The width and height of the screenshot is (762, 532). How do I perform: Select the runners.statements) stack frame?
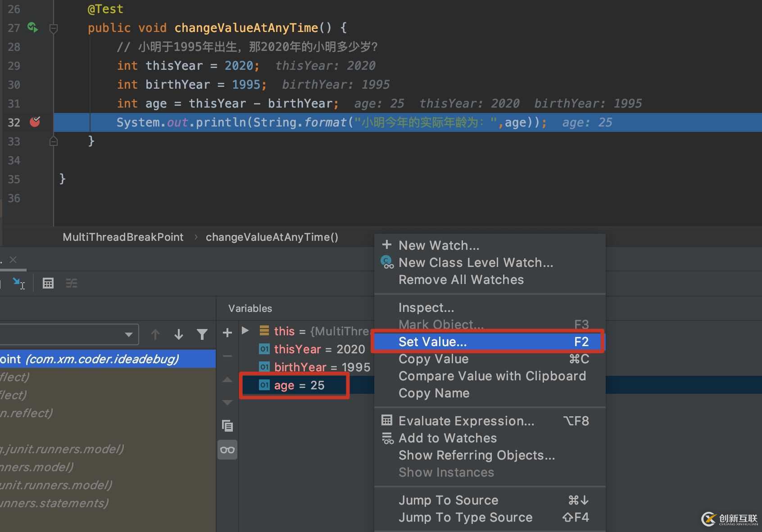click(x=108, y=503)
